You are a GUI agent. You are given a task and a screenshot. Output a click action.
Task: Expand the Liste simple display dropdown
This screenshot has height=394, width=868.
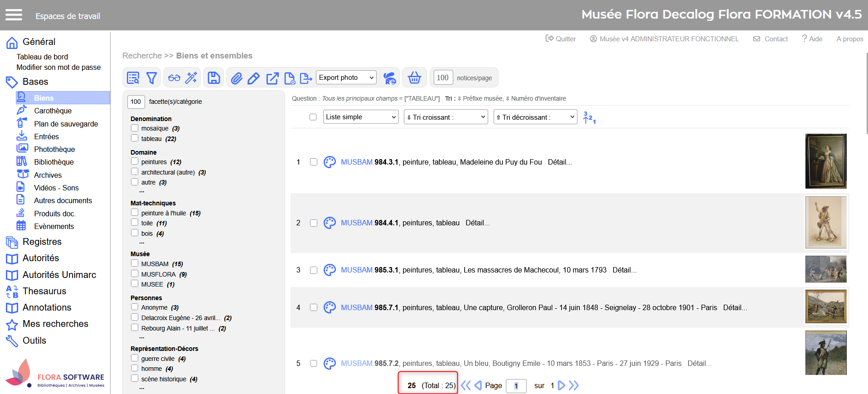coord(361,117)
